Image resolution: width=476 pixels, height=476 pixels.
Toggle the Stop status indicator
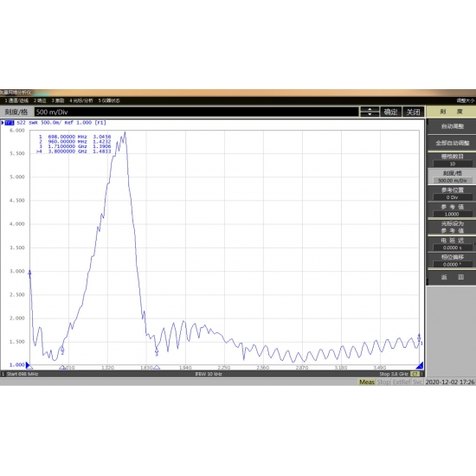point(383,382)
